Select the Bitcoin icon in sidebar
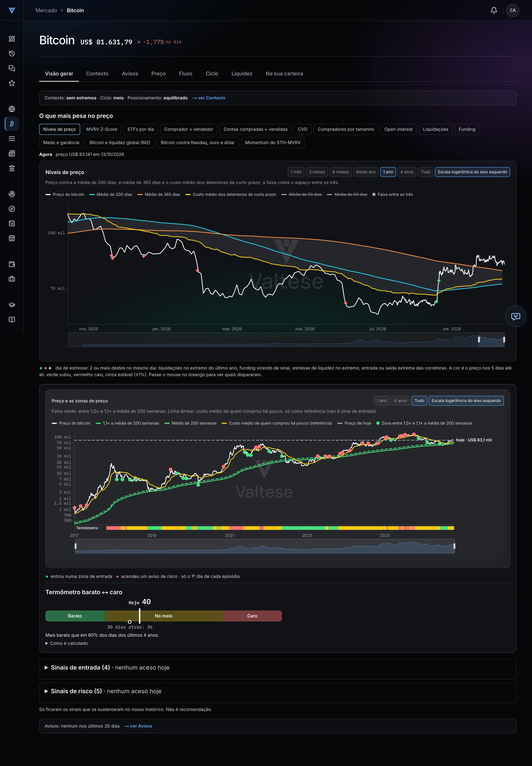The height and width of the screenshot is (766, 532). point(12,124)
